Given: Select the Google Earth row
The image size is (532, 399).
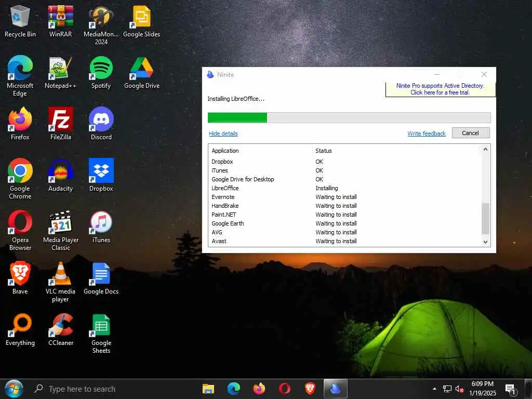Looking at the screenshot, I should point(345,223).
